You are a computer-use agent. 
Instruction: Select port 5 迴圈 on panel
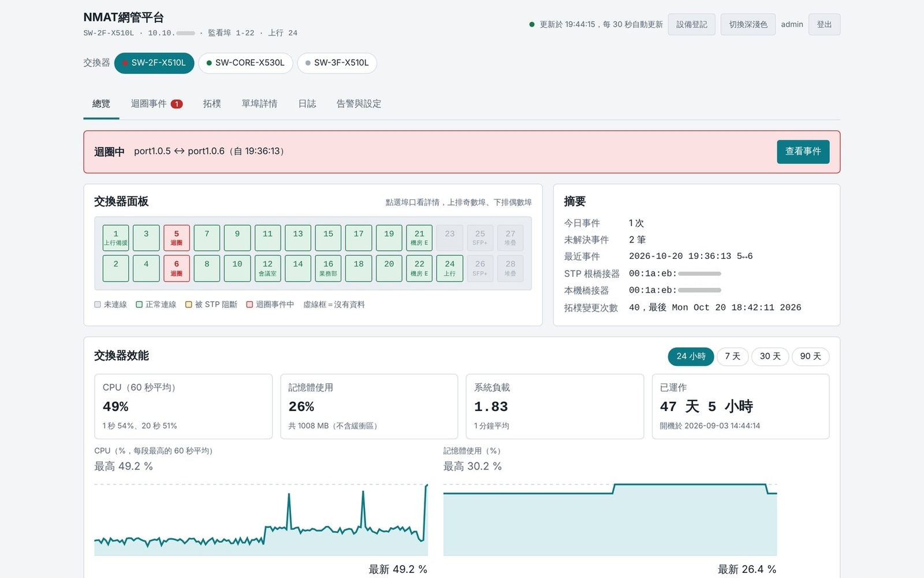[177, 238]
